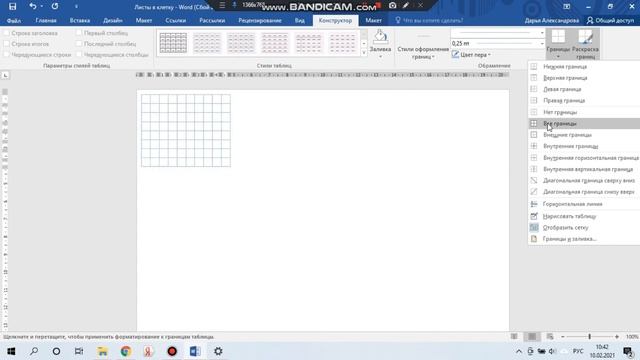Toggle the Строка итогов checkbox
This screenshot has height=360, width=640.
pos(7,44)
